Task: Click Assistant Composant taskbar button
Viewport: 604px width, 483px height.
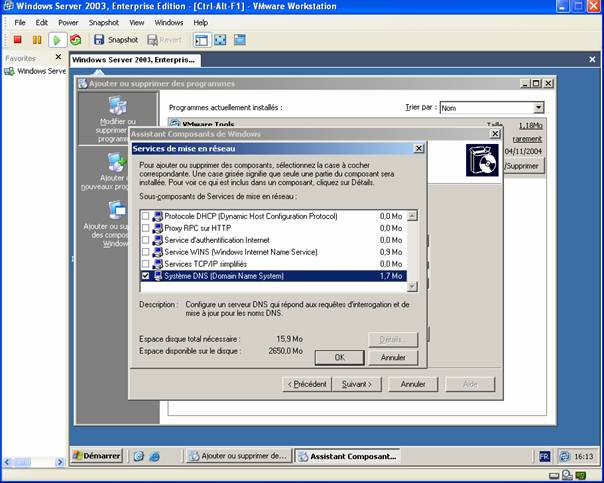Action: tap(347, 456)
